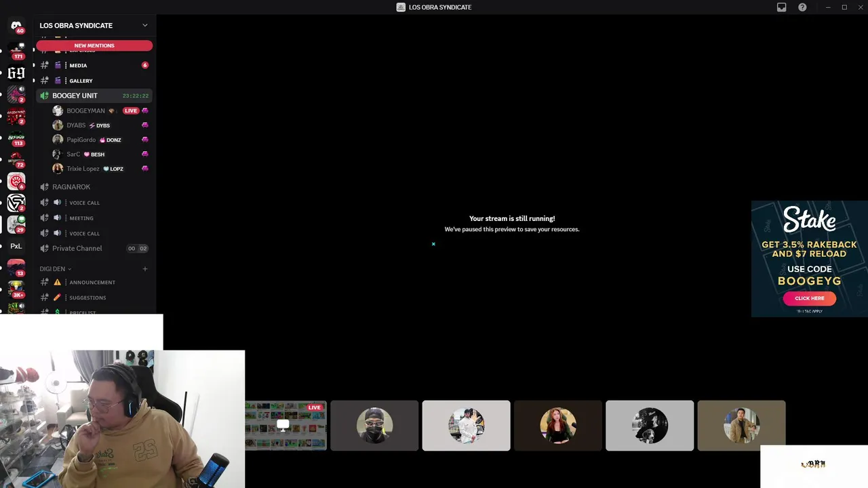
Task: Select PapiGordo in voice member list
Action: [100, 140]
